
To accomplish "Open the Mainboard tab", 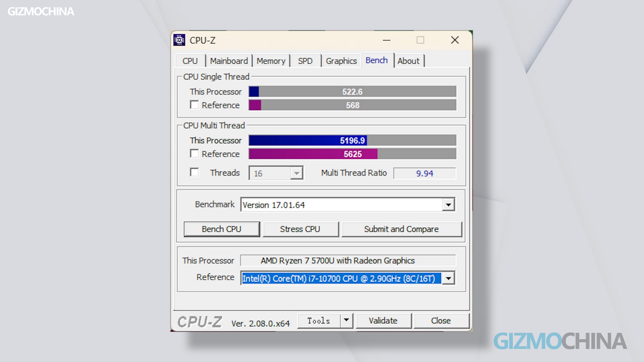I will coord(229,61).
